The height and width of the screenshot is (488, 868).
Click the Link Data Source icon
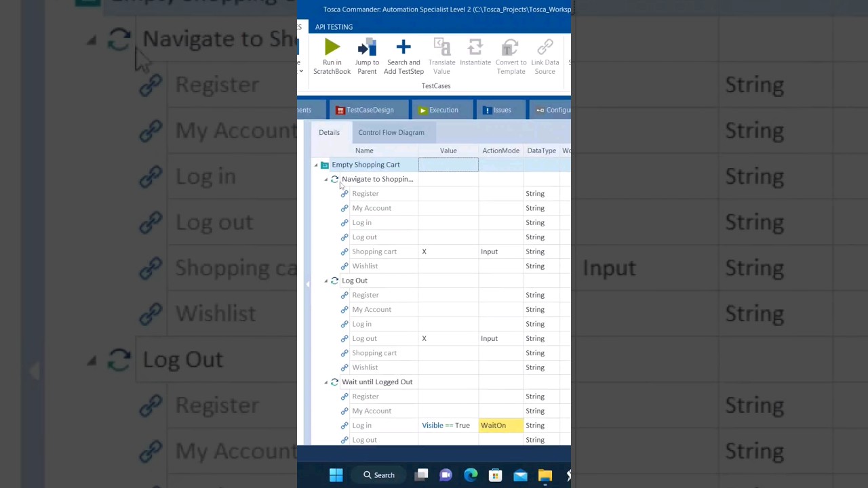[x=545, y=47]
